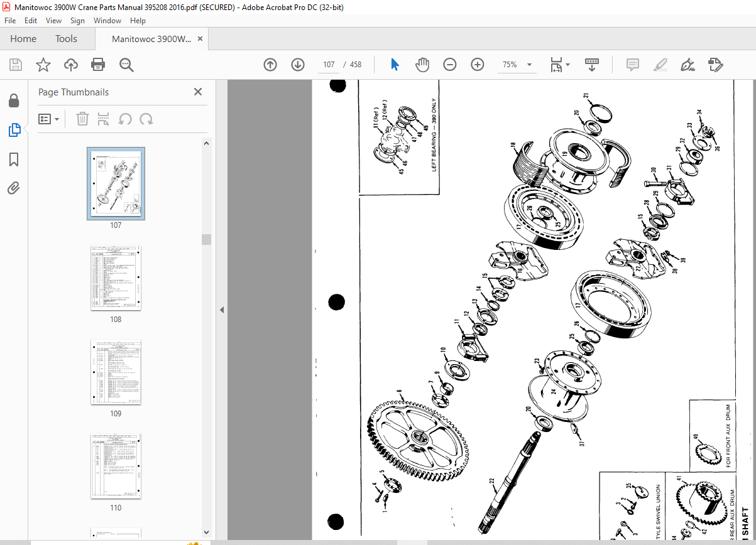Activate the Hand pan tool
Viewport: 756px width, 545px height.
click(423, 65)
